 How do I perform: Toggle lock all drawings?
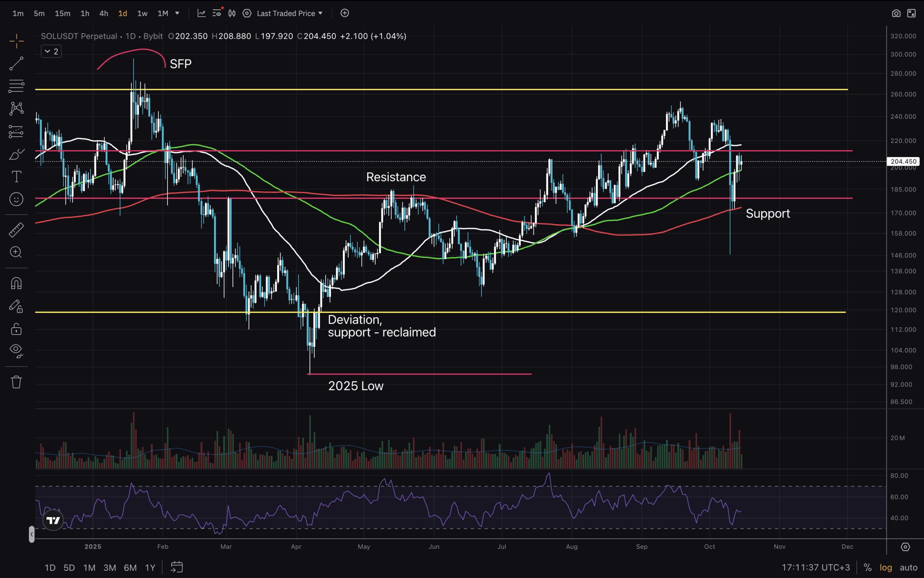click(x=16, y=329)
